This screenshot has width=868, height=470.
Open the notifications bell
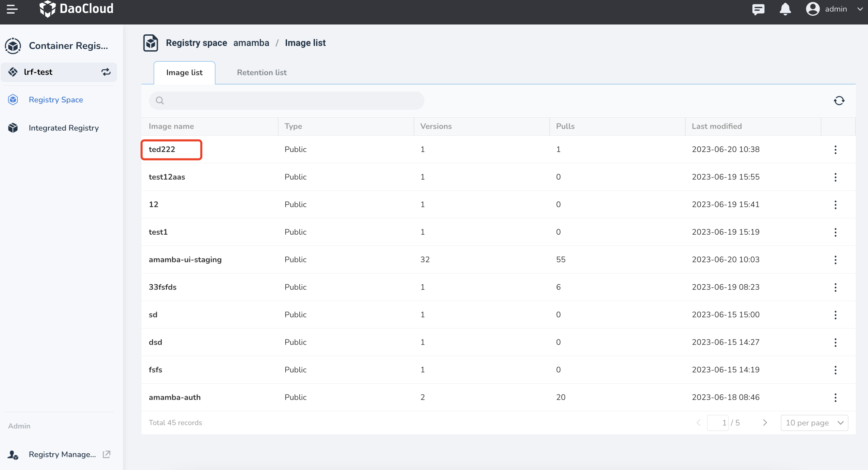785,9
